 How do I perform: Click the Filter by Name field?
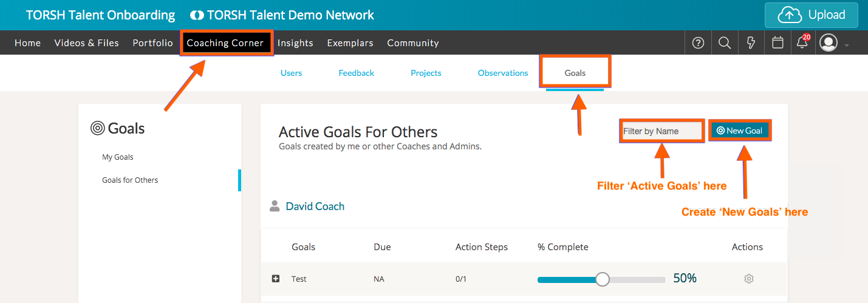[x=661, y=131]
